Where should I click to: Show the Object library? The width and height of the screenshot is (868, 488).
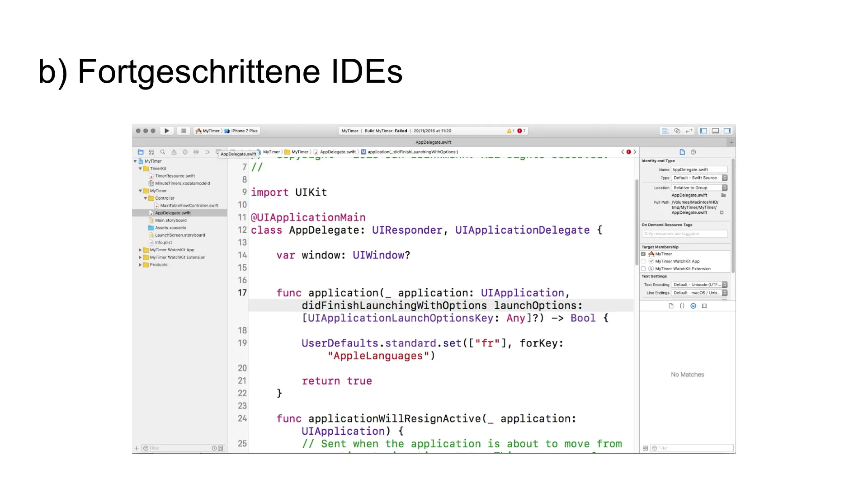pos(693,306)
